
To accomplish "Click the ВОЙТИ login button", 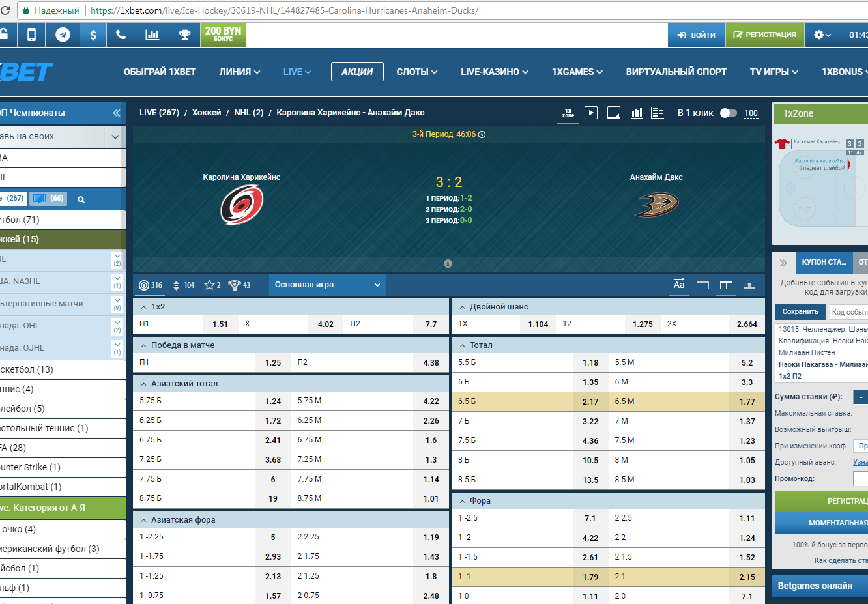I will pos(697,35).
